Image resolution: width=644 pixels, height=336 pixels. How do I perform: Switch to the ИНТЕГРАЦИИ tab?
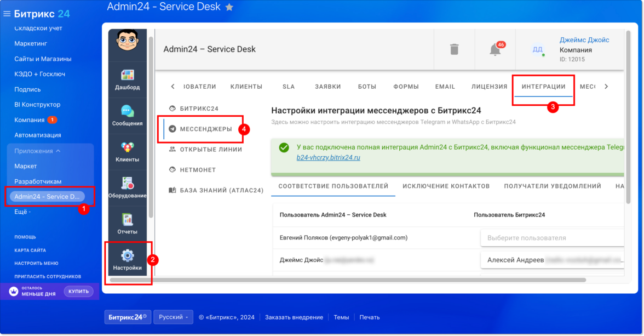tap(543, 87)
